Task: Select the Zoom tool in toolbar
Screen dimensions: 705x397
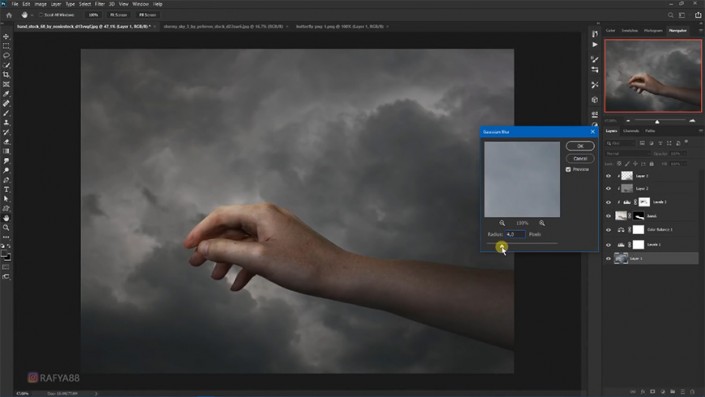Action: click(x=6, y=227)
